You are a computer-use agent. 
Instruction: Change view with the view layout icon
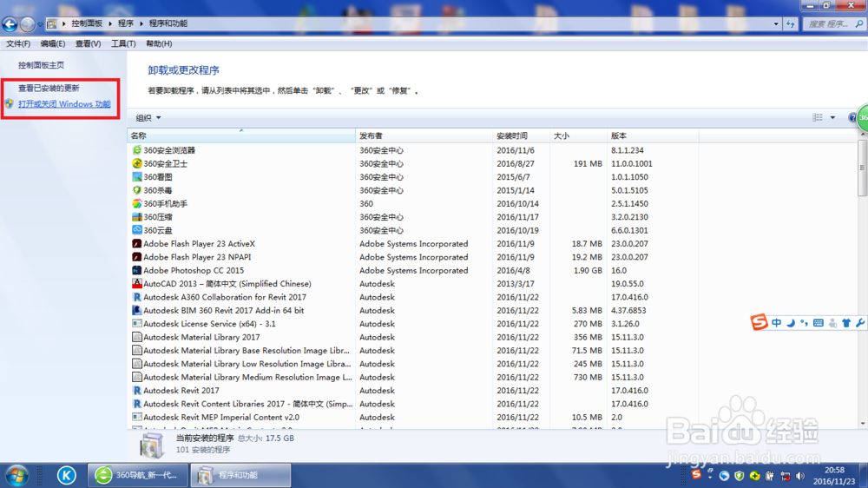click(818, 117)
